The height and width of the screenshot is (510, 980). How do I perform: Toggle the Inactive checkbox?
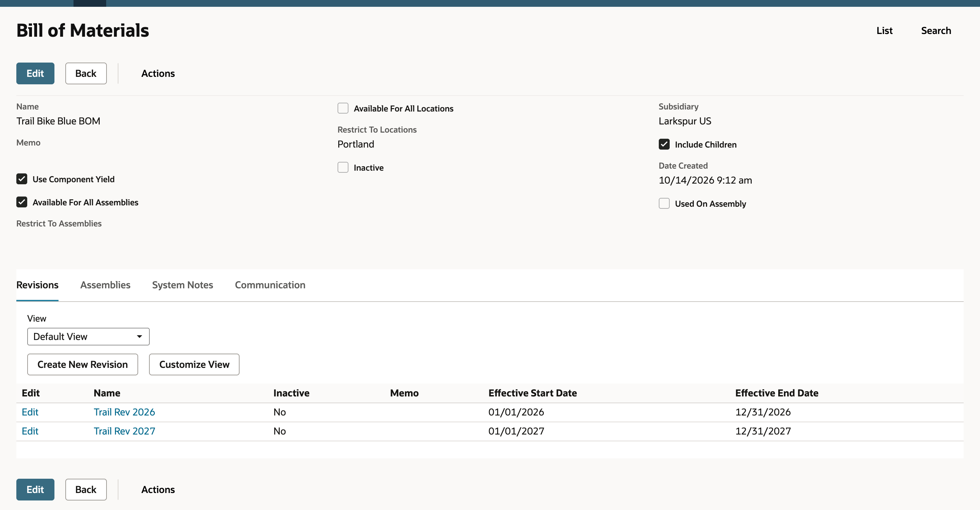tap(343, 168)
